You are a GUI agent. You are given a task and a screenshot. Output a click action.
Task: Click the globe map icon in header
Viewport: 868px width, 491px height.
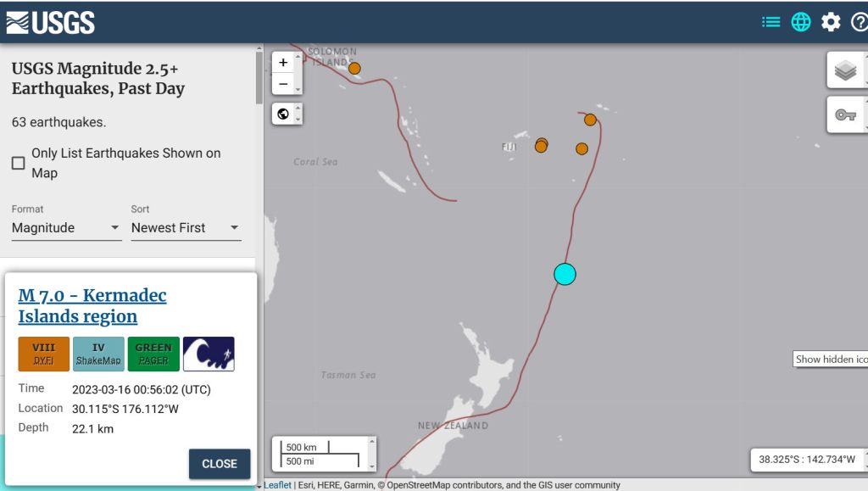[801, 22]
